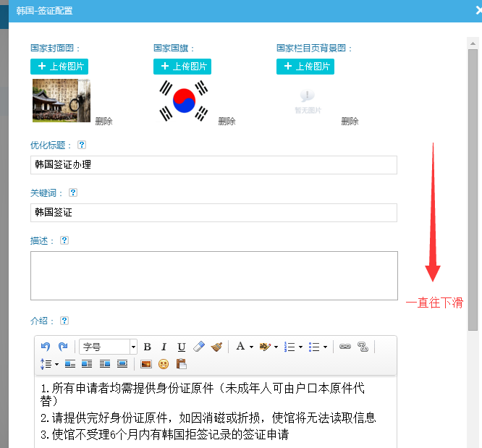Viewport: 482px width, 448px height.
Task: Insert a hyperlink with the link icon
Action: coord(345,347)
